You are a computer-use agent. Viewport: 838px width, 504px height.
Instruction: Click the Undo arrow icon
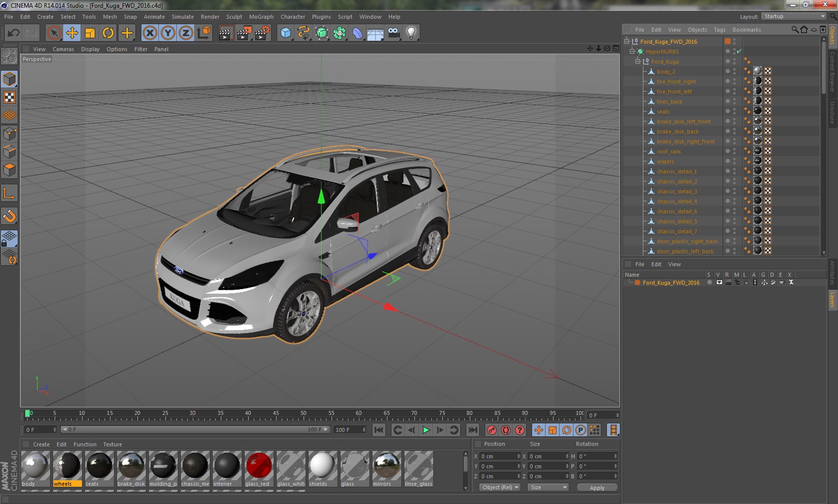(14, 33)
